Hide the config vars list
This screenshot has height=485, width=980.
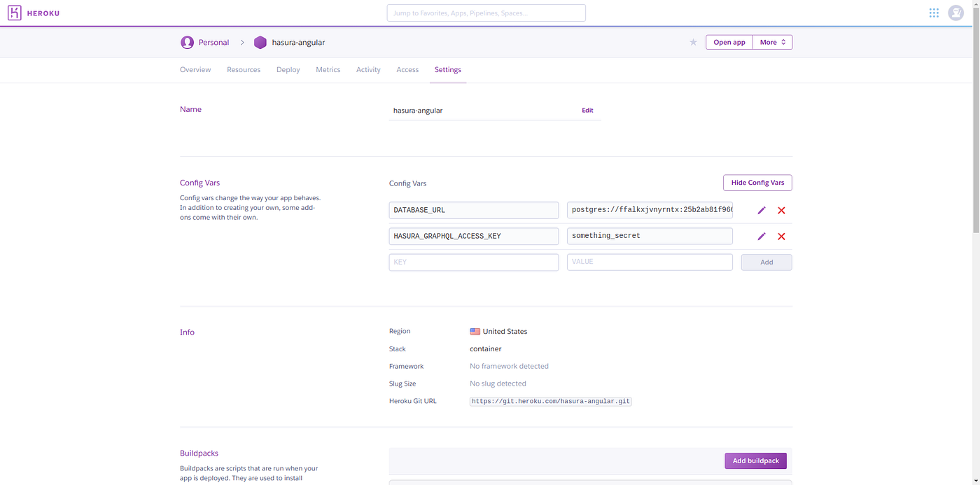[x=757, y=182]
